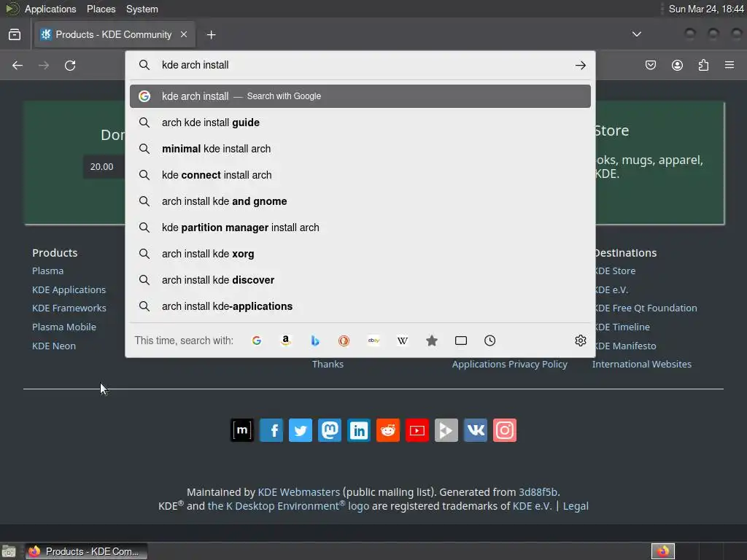Search bookmarks with star icon
This screenshot has width=747, height=560.
tap(432, 341)
